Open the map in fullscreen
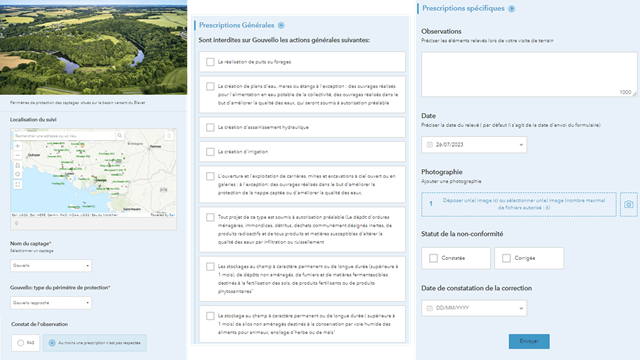This screenshot has width=640, height=360. click(x=18, y=184)
